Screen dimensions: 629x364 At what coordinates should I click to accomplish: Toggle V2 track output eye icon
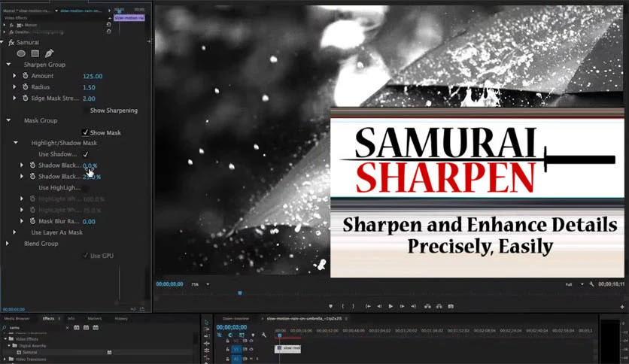251,341
